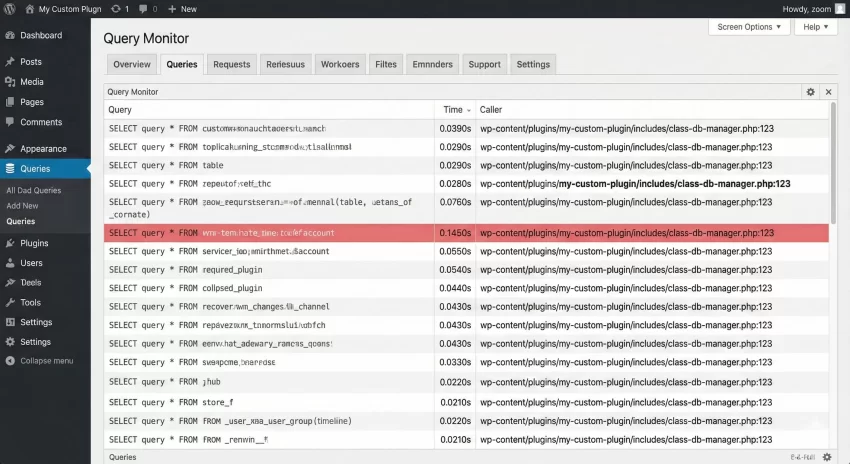The height and width of the screenshot is (464, 850).
Task: Click the updates icon showing 1
Action: 120,9
